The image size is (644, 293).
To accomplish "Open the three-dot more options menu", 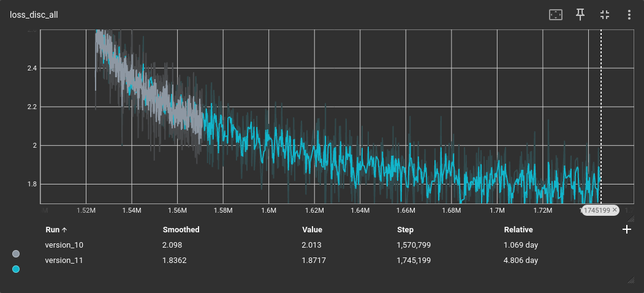I will 629,15.
